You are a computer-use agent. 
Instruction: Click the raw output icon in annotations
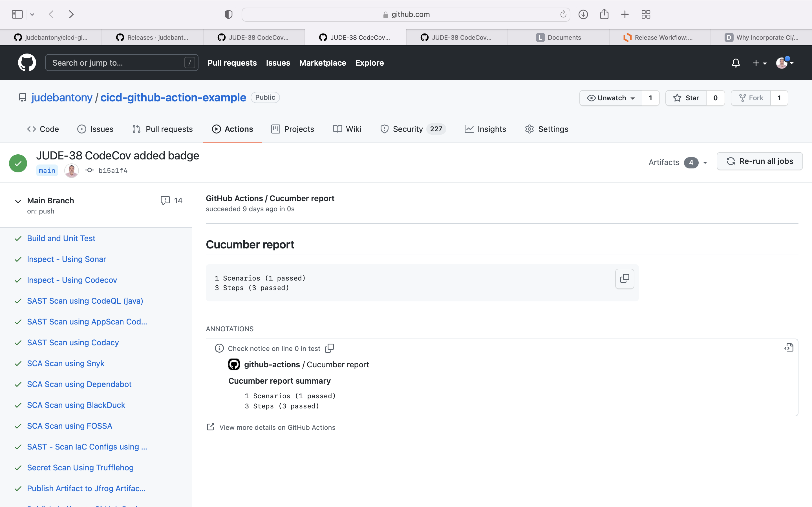(x=789, y=348)
